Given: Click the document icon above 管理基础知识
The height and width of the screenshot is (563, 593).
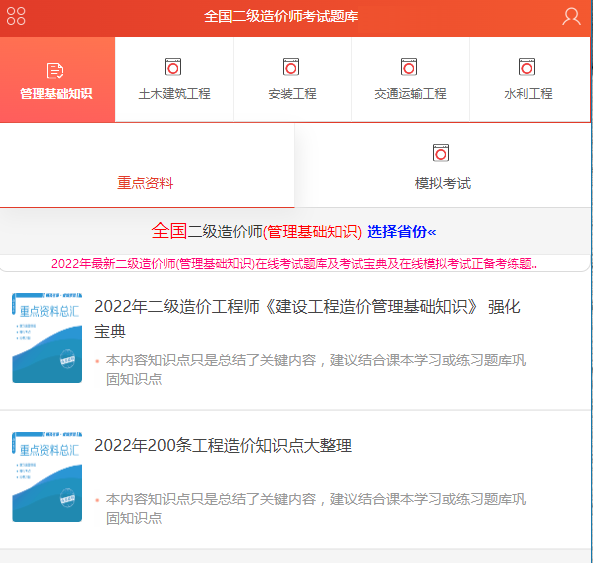Looking at the screenshot, I should click(55, 71).
